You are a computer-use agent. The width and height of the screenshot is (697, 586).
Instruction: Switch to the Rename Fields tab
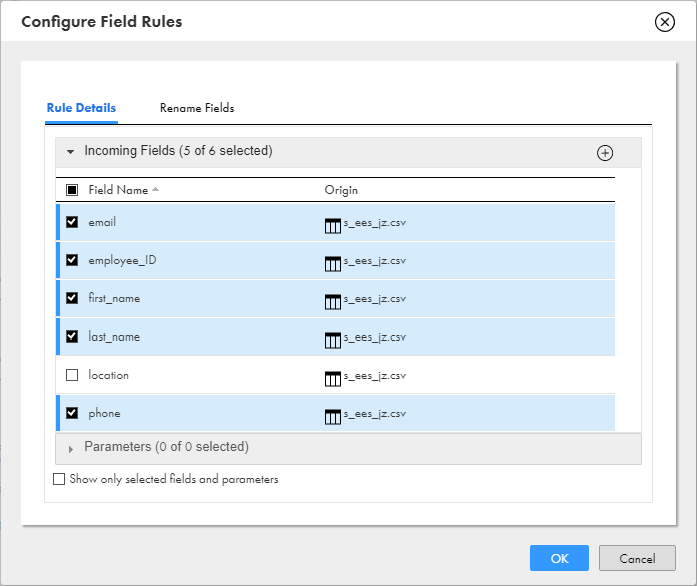tap(197, 108)
